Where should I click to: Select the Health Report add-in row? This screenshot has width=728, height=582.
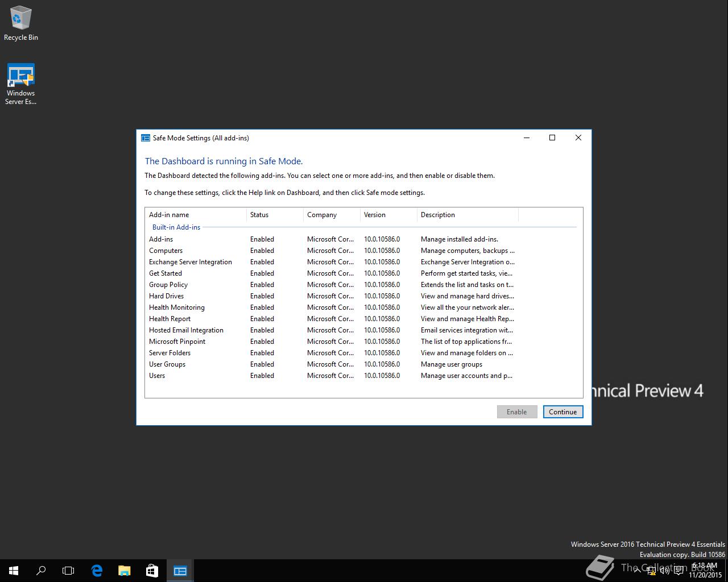click(x=332, y=319)
